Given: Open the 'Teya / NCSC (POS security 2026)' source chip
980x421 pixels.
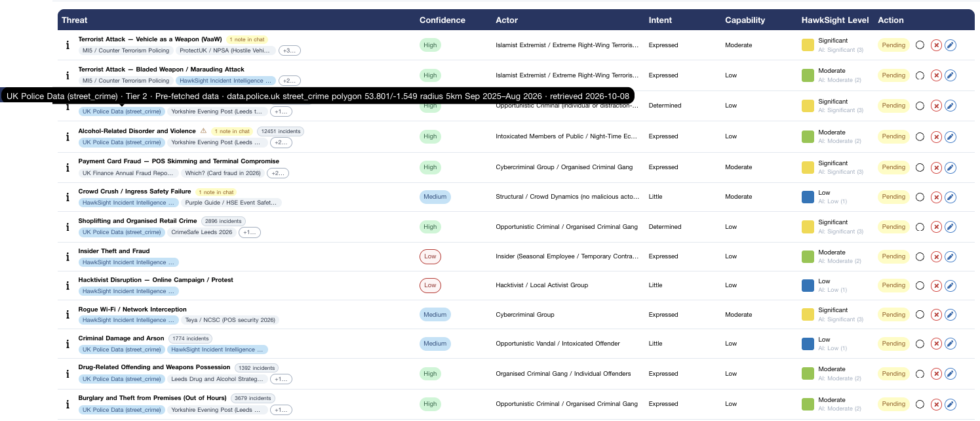Looking at the screenshot, I should pyautogui.click(x=230, y=320).
